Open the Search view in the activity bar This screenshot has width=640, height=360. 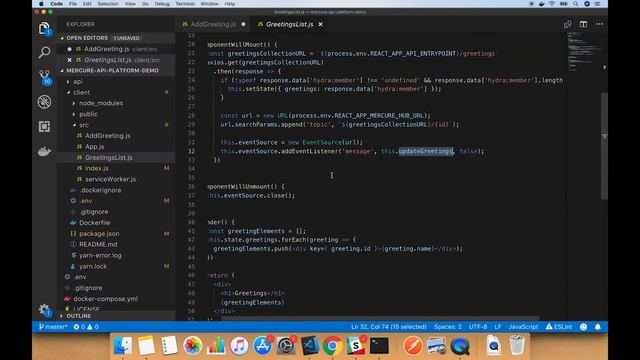pyautogui.click(x=44, y=52)
